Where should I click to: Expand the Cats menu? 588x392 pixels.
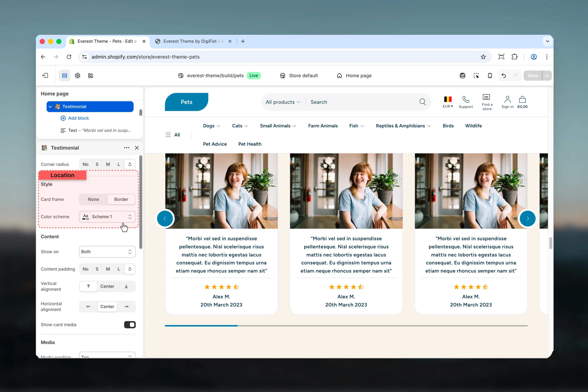(240, 126)
